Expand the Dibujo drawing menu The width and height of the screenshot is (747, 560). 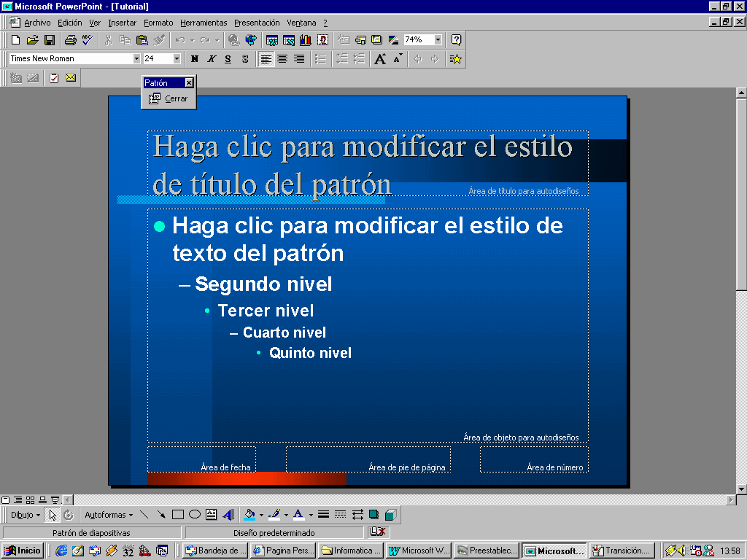[26, 515]
